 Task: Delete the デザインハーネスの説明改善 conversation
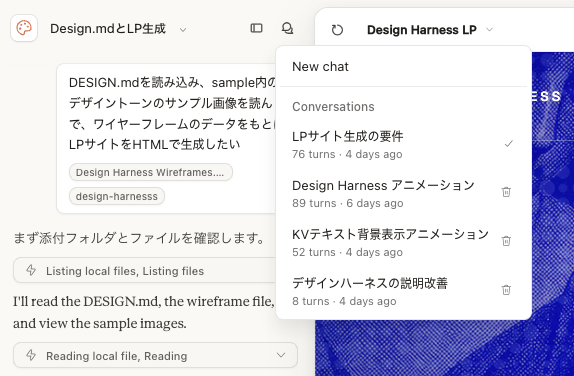point(506,290)
